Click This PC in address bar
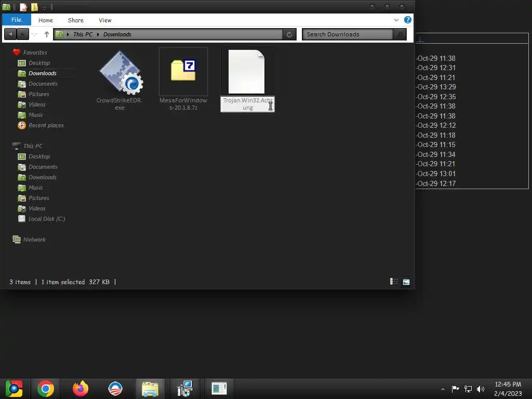532x399 pixels. [83, 34]
